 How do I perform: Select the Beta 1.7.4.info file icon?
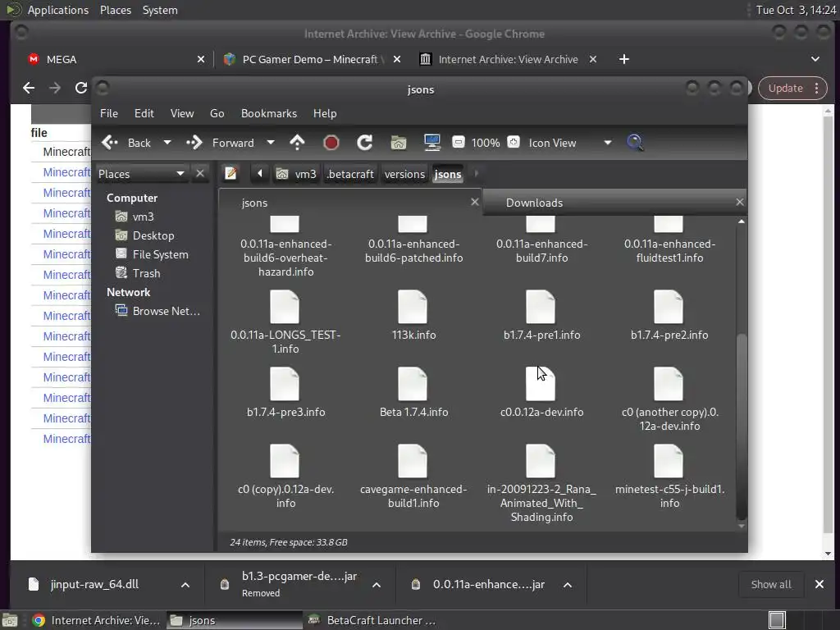pos(413,384)
